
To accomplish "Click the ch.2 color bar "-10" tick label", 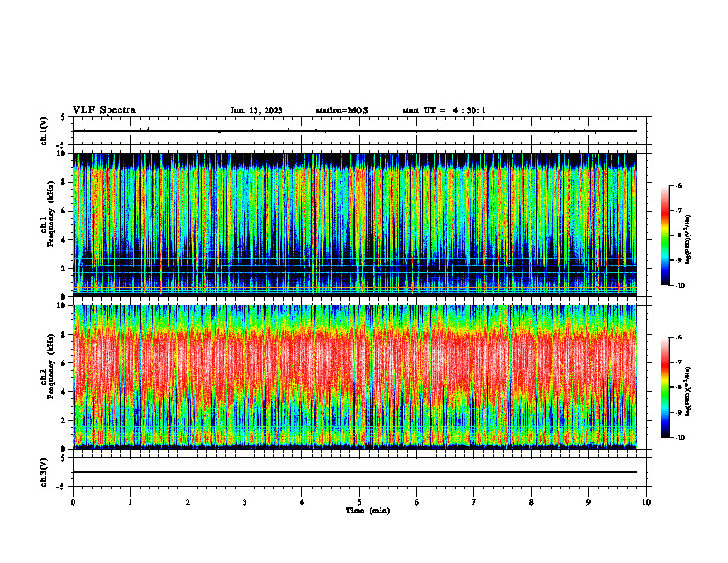I will (x=679, y=438).
